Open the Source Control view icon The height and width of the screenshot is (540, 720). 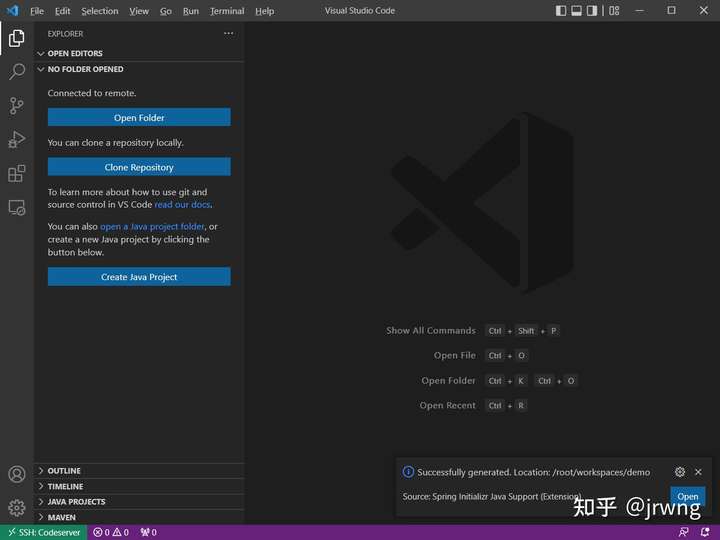click(17, 106)
